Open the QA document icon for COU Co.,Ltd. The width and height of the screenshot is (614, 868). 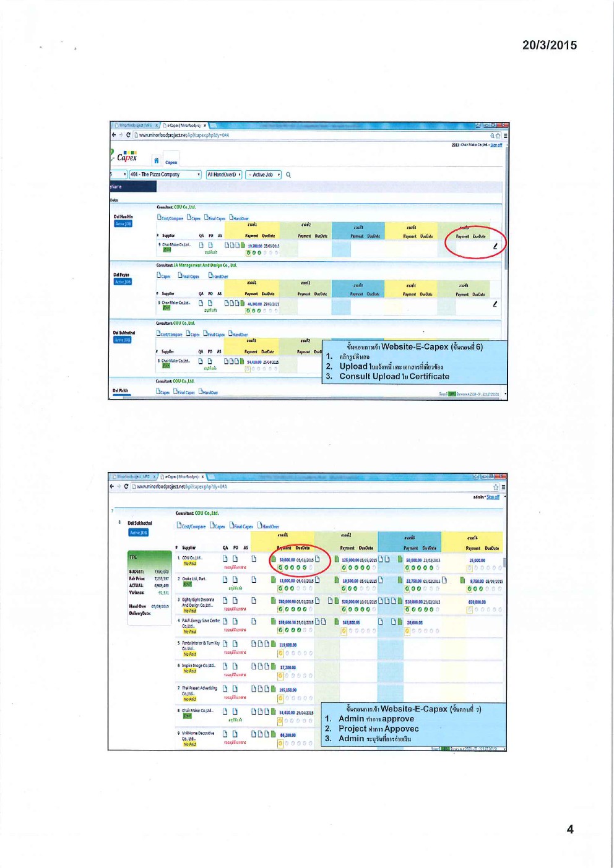pyautogui.click(x=225, y=559)
